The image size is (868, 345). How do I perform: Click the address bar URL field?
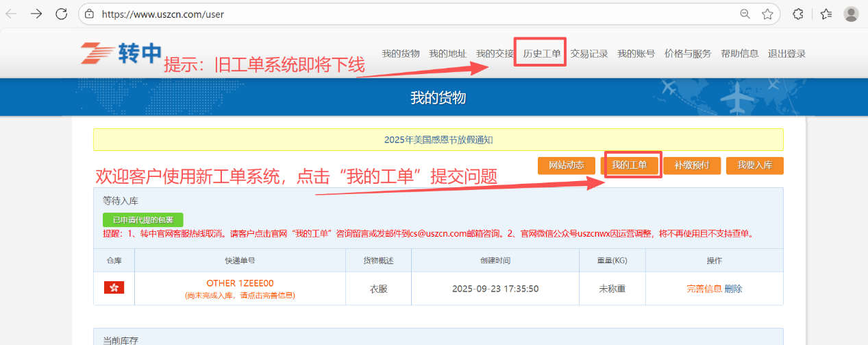(x=411, y=14)
